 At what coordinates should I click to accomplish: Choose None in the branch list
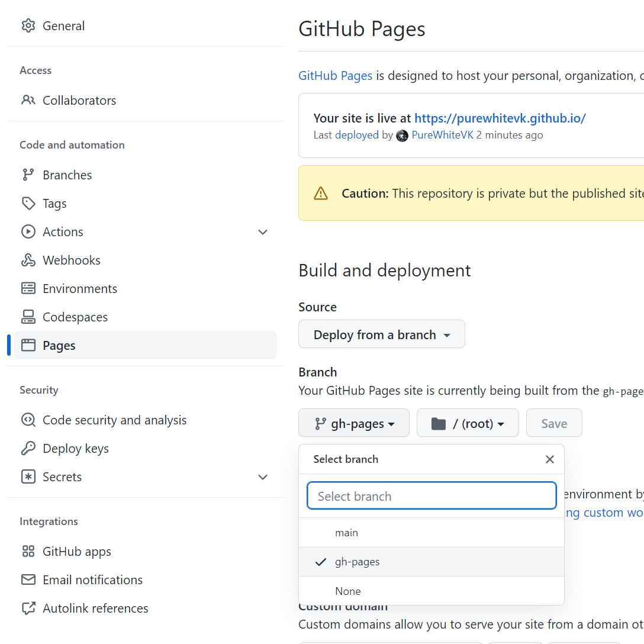[x=348, y=591]
